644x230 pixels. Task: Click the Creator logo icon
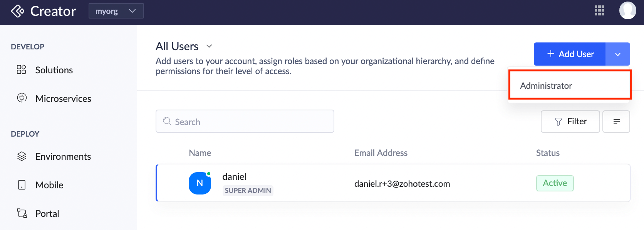(x=18, y=11)
